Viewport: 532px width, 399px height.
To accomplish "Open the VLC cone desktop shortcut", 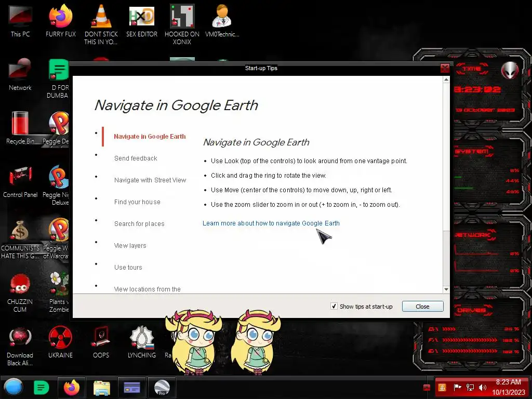I will tap(101, 24).
